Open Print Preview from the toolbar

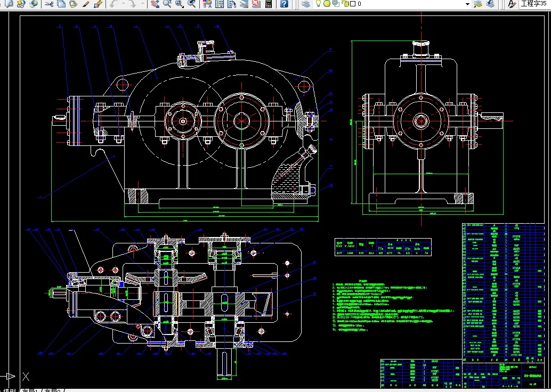coord(10,4)
